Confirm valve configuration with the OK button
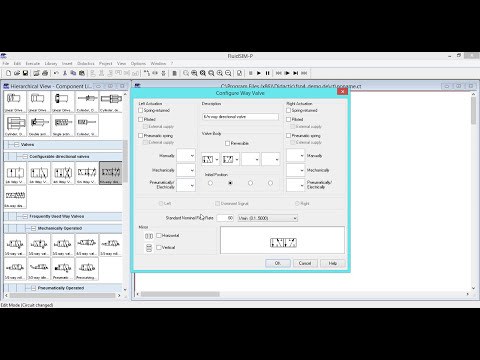 pyautogui.click(x=278, y=263)
